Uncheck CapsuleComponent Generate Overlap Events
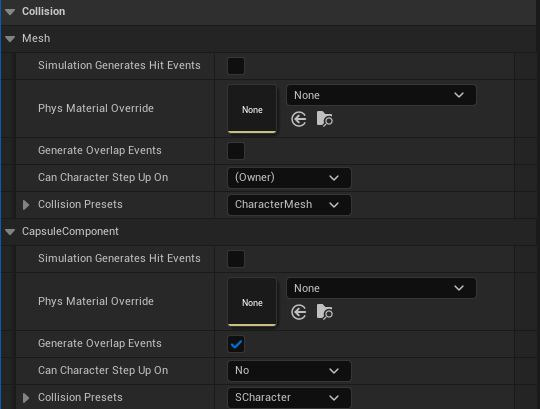Viewport: 540px width, 409px height. click(236, 344)
